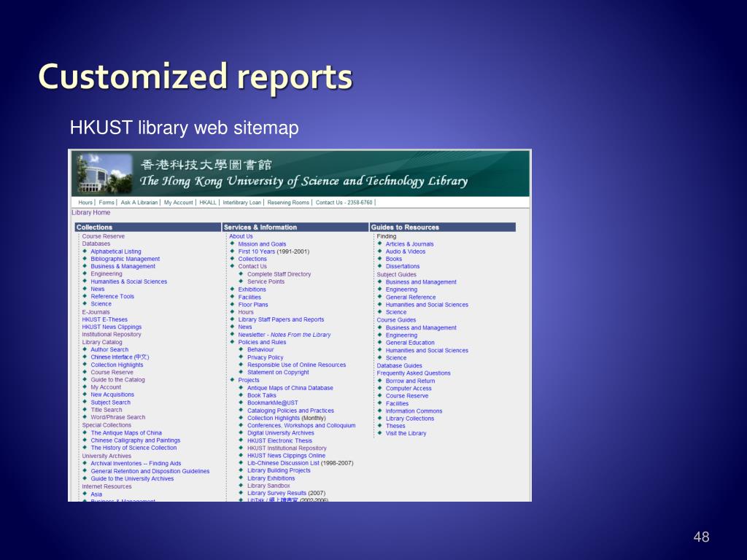747x560 pixels.
Task: Open Articles & Journals finding guide
Action: pos(410,244)
